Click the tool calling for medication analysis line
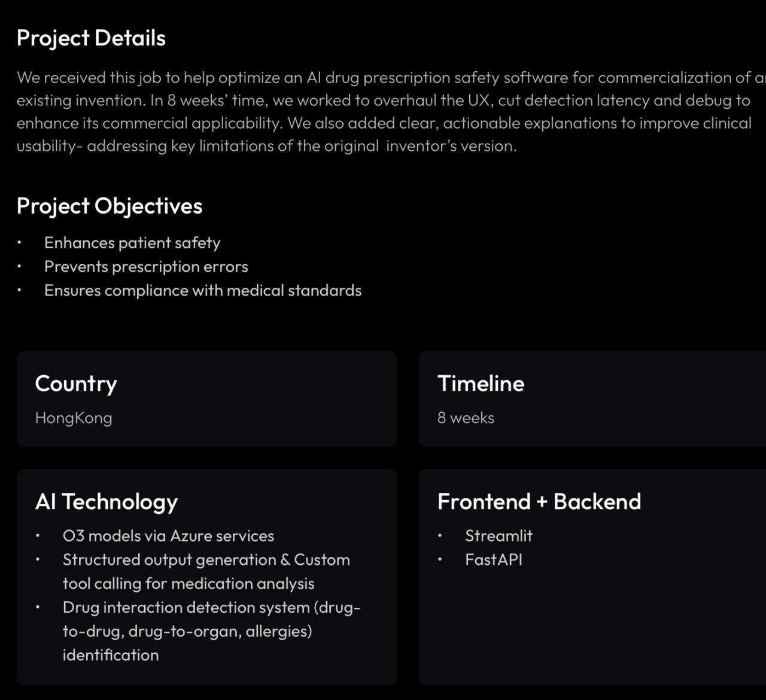The image size is (766, 700). pyautogui.click(x=189, y=584)
